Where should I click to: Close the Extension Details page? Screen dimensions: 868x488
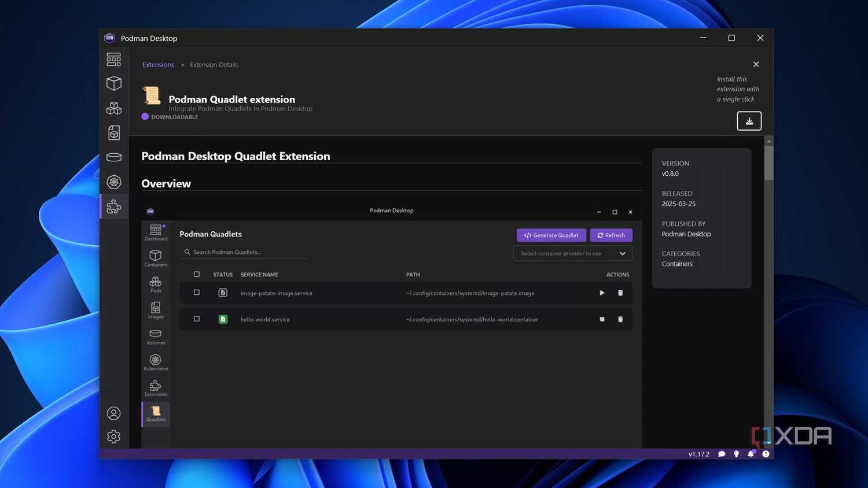756,64
